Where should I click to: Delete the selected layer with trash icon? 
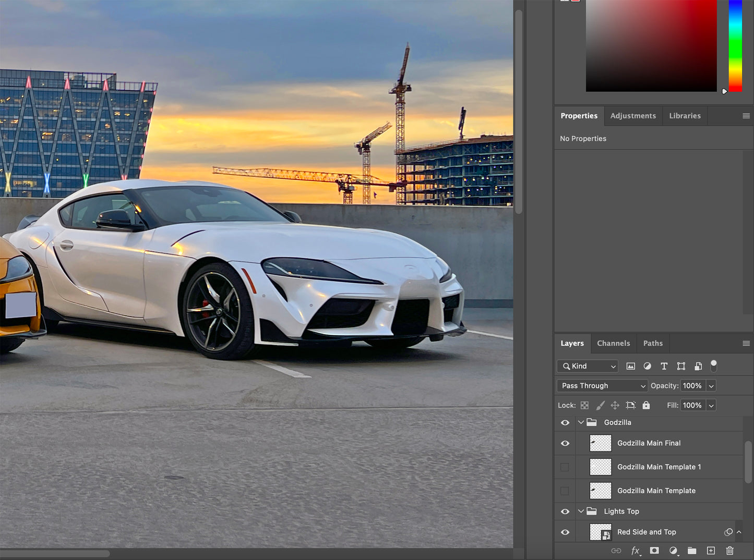(729, 551)
